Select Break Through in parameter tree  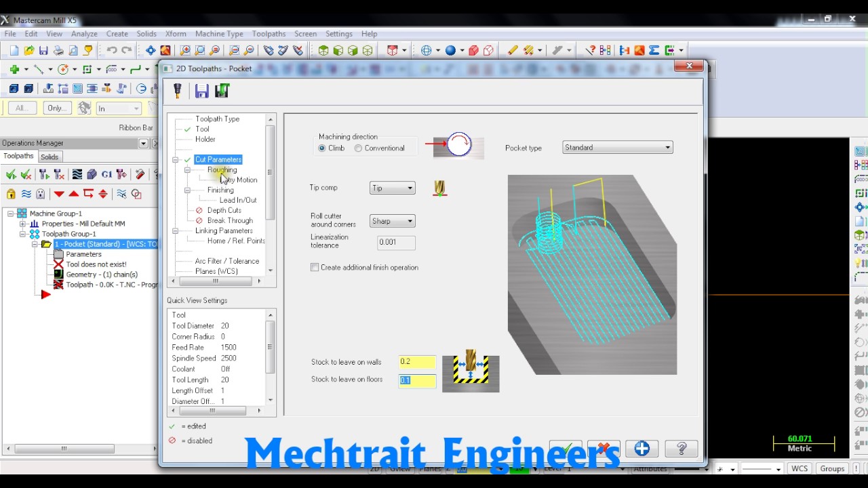pyautogui.click(x=230, y=221)
